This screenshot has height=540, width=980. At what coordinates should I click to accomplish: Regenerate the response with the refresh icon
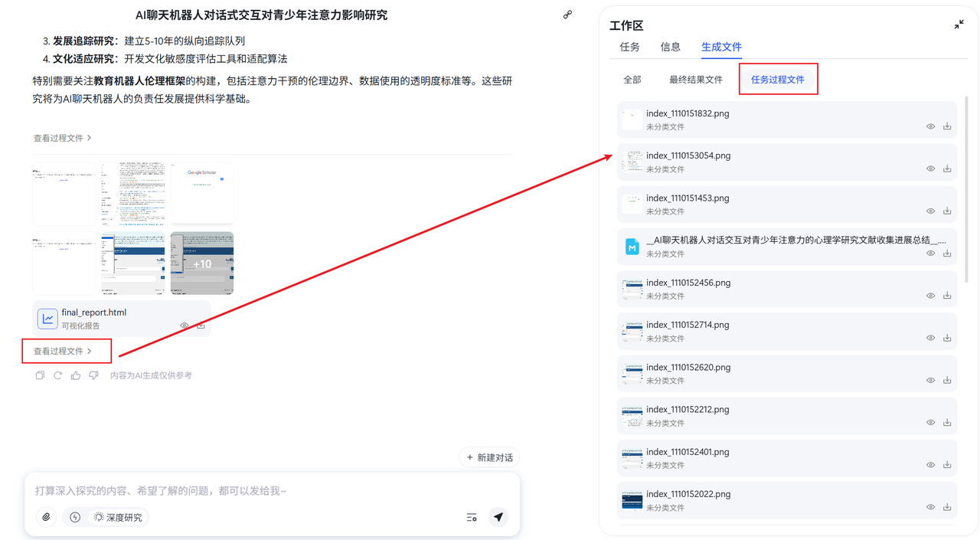pyautogui.click(x=57, y=375)
